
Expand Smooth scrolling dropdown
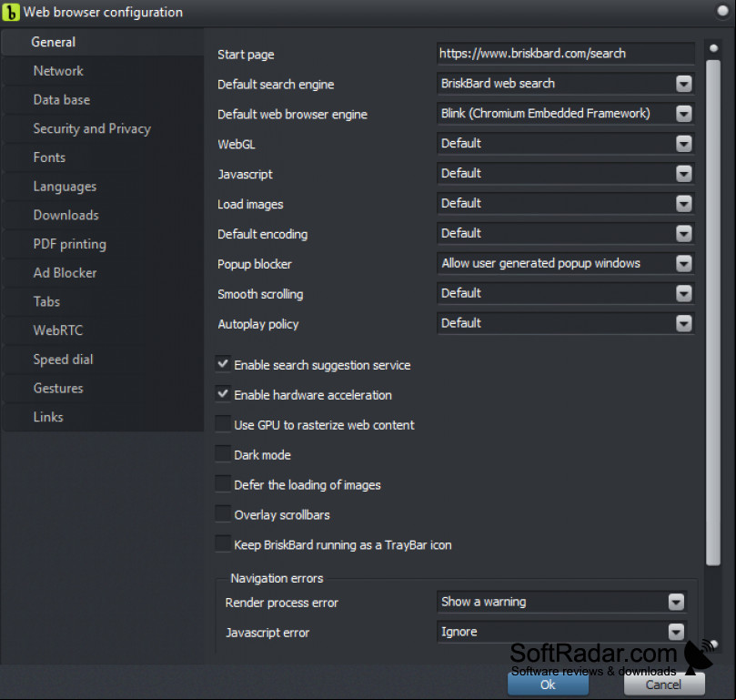[x=565, y=293]
